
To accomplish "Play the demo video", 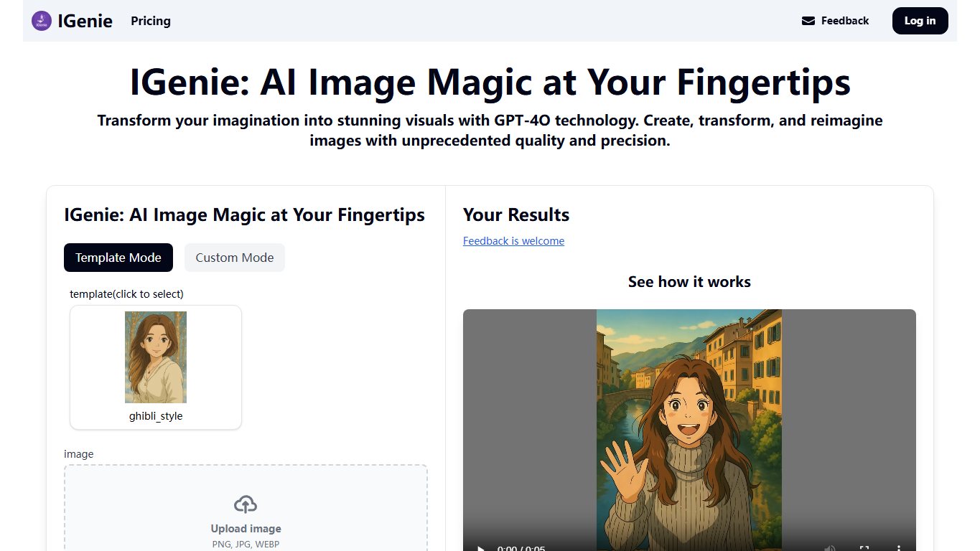I will pyautogui.click(x=481, y=549).
